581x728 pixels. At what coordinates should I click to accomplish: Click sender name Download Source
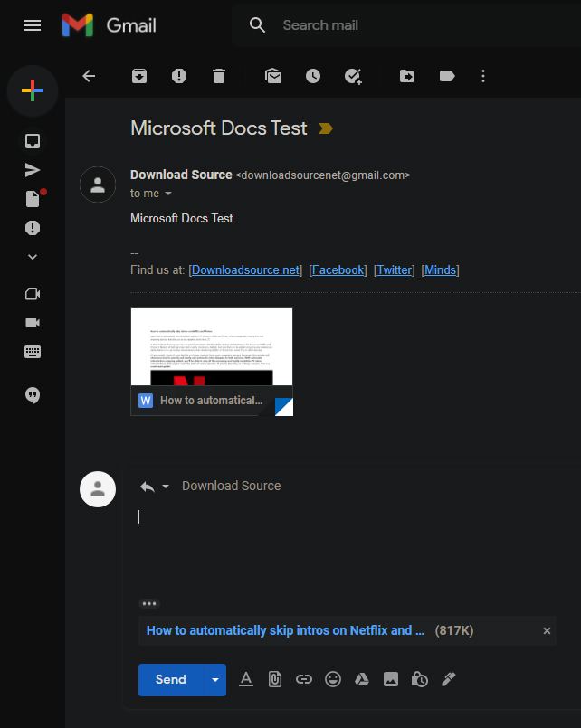(181, 175)
